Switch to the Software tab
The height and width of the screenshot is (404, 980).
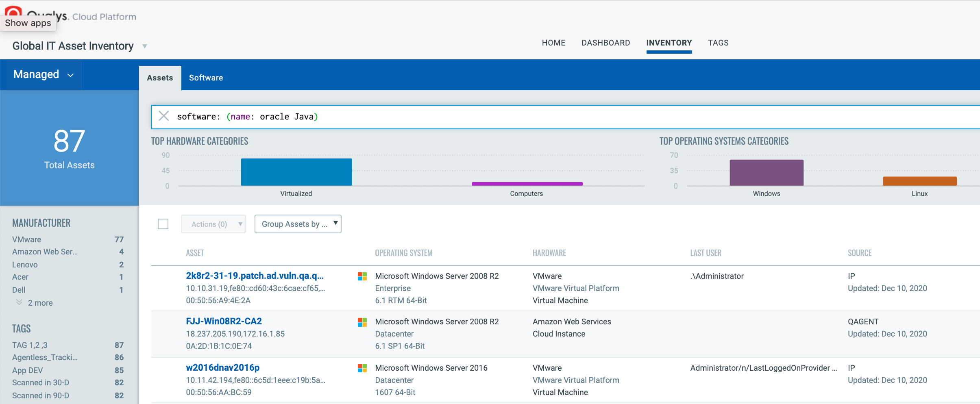[x=206, y=78]
